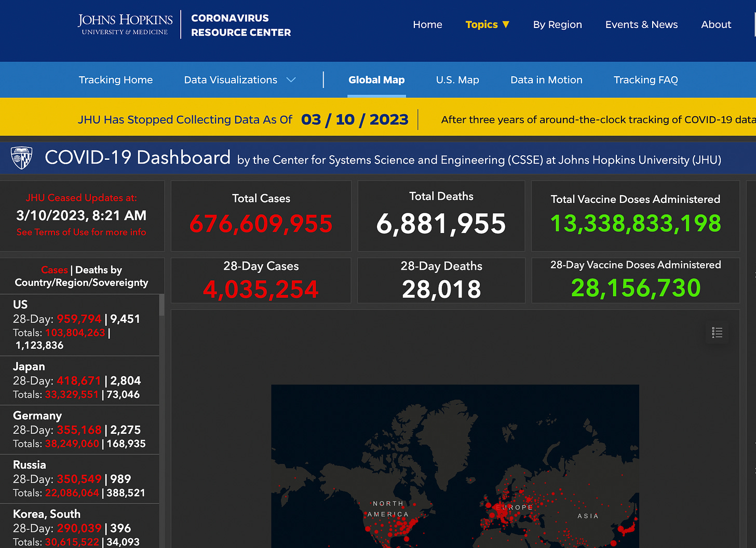Expand the Topics dropdown arrow
756x548 pixels.
pos(506,24)
